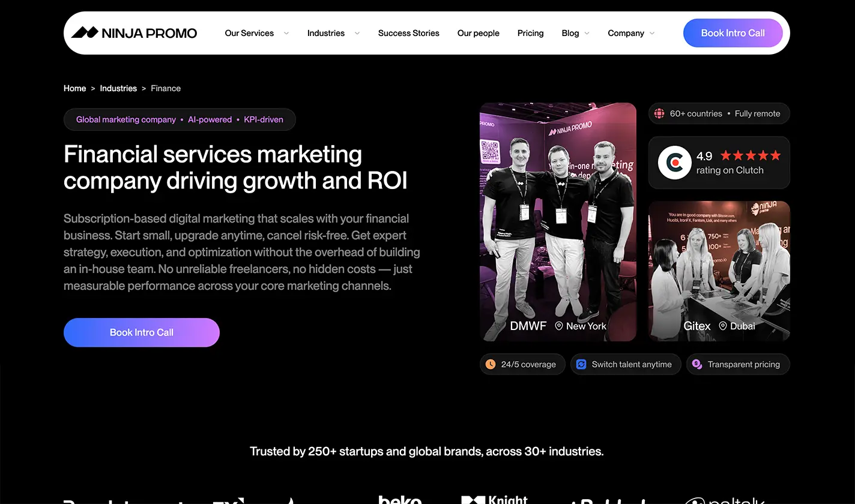Image resolution: width=855 pixels, height=504 pixels.
Task: Click the five red star rating
Action: click(751, 155)
